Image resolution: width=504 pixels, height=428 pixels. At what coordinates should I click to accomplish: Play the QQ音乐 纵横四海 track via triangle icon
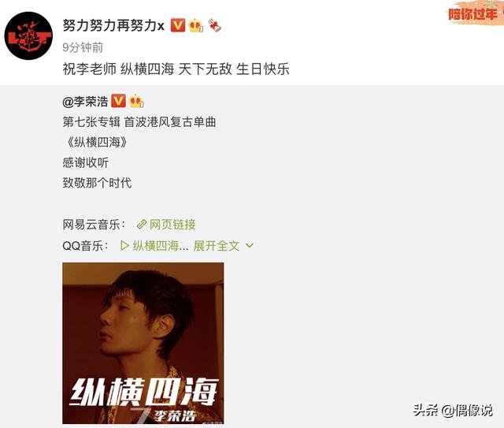point(124,246)
